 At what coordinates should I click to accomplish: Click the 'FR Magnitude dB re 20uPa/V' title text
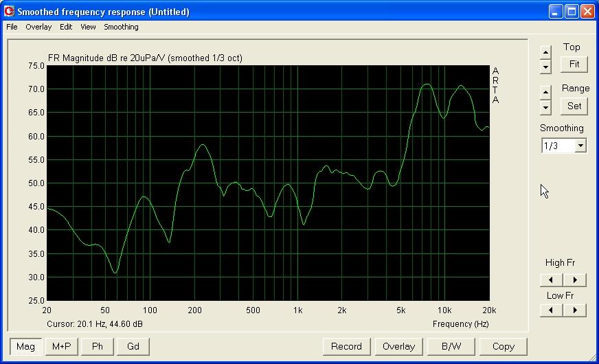tap(107, 58)
